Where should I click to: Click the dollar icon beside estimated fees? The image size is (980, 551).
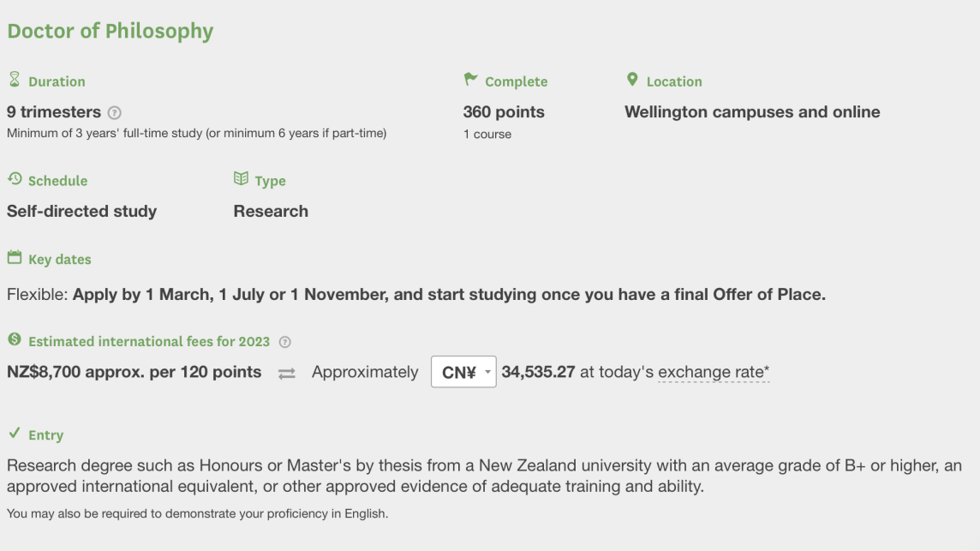click(15, 340)
